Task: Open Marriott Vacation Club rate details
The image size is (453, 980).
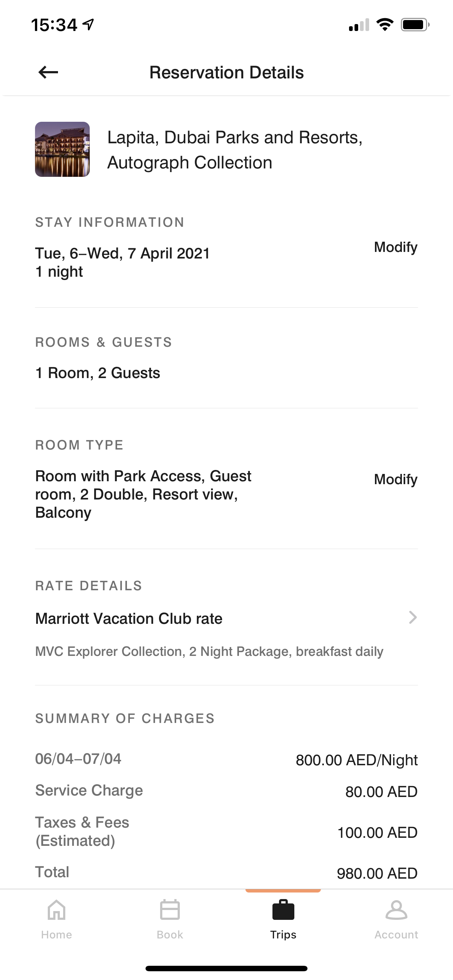Action: 226,619
